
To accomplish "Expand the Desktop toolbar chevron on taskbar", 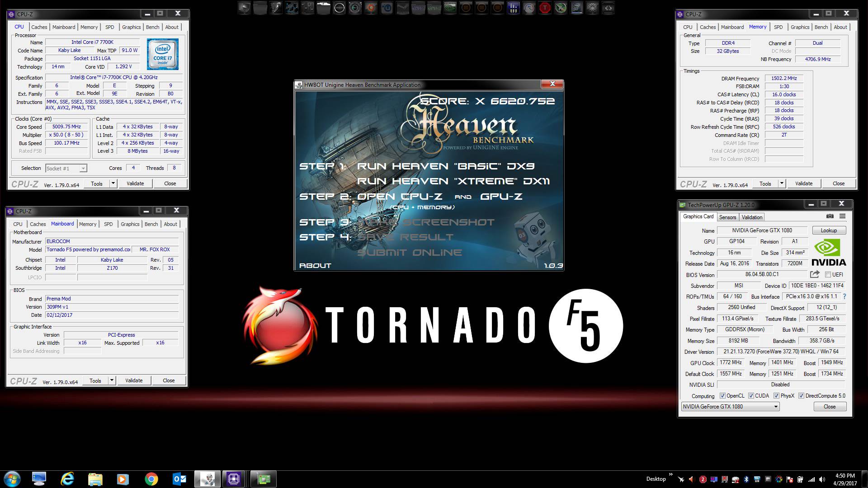I will pyautogui.click(x=670, y=475).
